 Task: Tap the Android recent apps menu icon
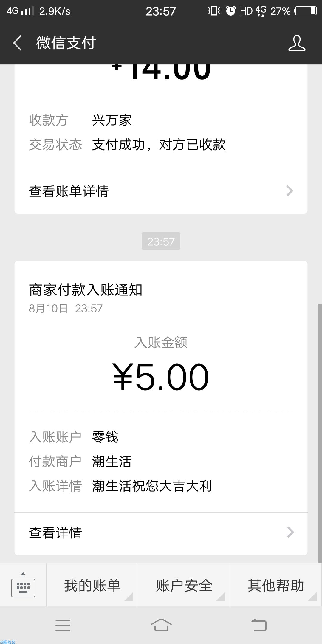pos(63,625)
